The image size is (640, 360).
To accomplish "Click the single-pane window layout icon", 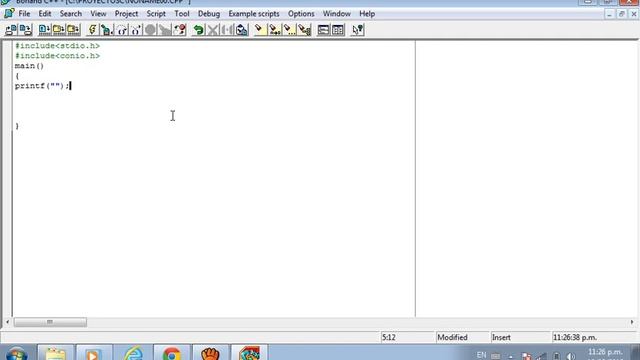I will coord(323,30).
